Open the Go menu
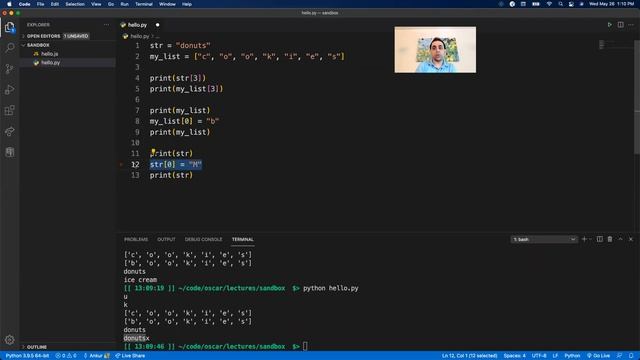Screen dimensions: 640x360 pyautogui.click(x=111, y=4)
